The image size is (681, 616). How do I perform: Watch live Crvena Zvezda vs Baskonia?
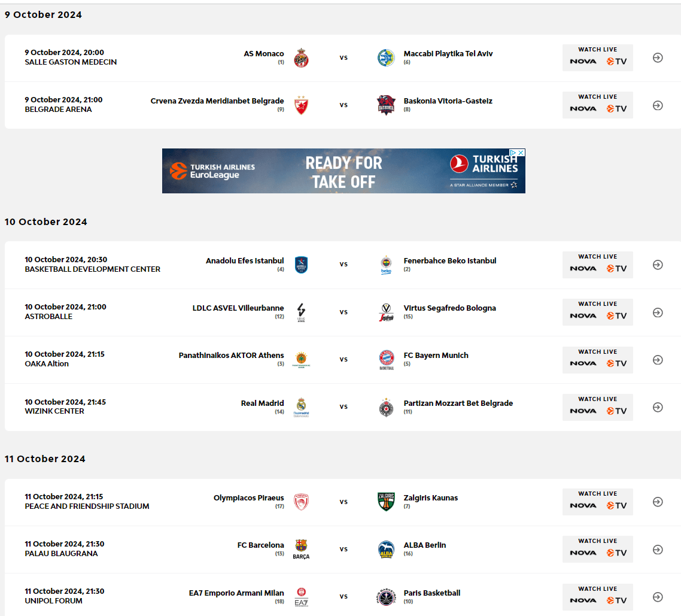[x=597, y=105]
